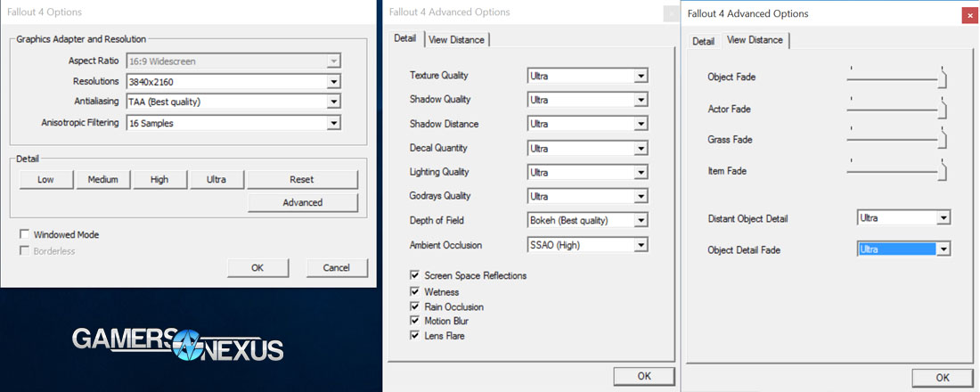Click the Grass Fade slider

point(897,139)
